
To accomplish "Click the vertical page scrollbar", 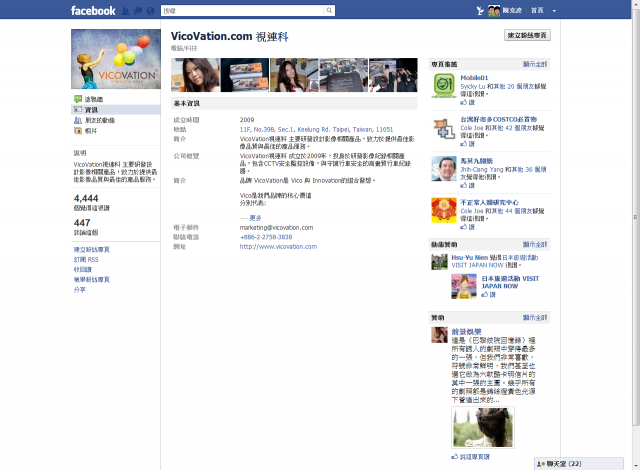I will (636, 217).
